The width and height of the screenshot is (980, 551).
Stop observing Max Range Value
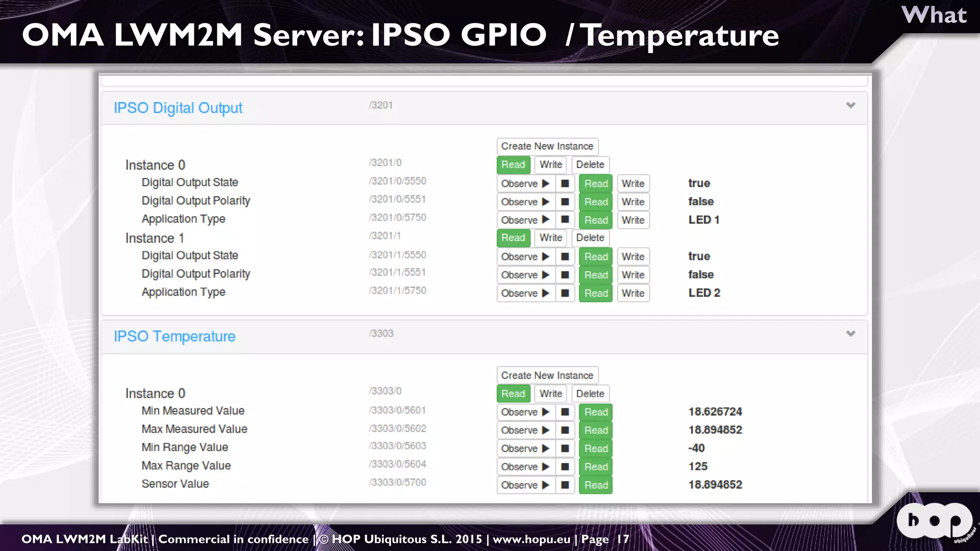coord(565,466)
